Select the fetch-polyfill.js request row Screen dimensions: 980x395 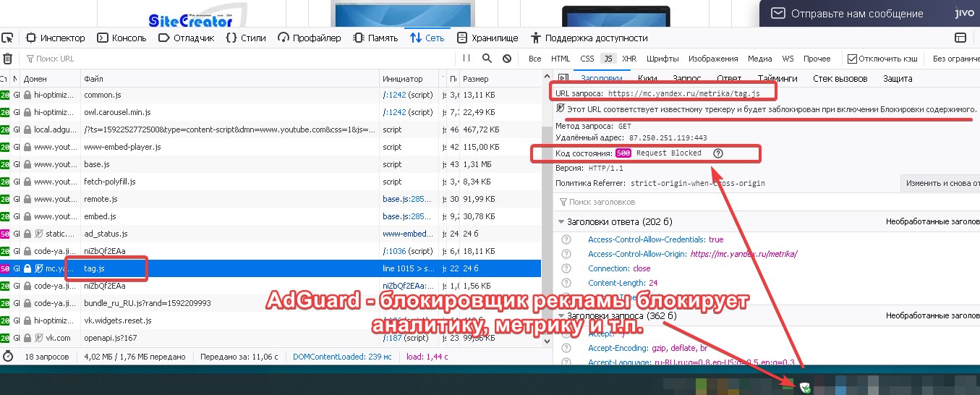click(x=270, y=182)
